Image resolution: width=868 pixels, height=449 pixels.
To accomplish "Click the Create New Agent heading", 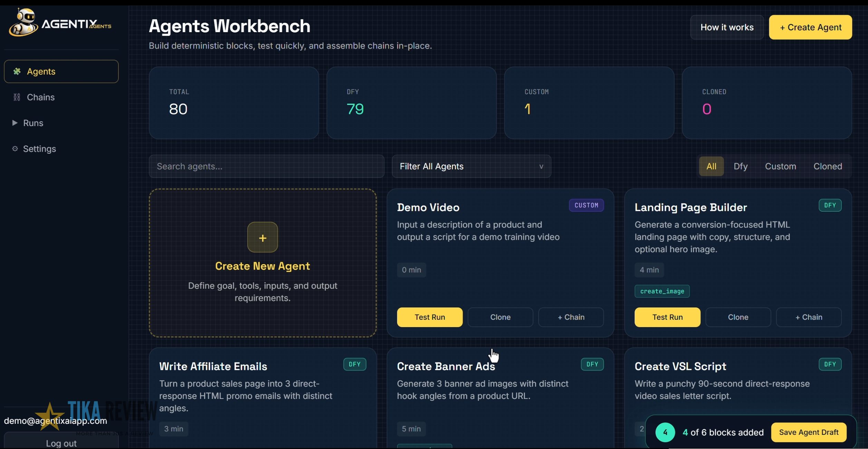I will click(x=262, y=266).
